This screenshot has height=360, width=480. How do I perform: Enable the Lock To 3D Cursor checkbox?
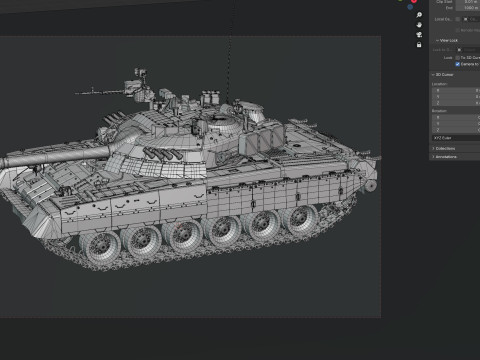pyautogui.click(x=458, y=58)
